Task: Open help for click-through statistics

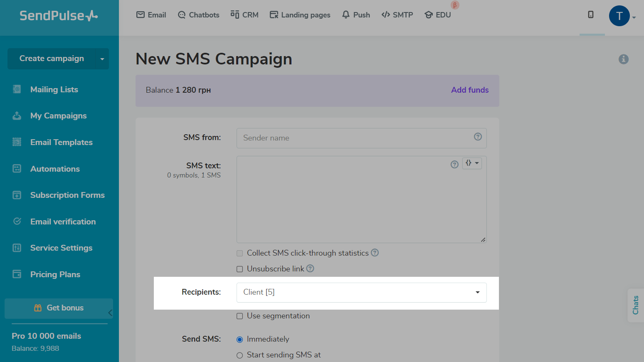Action: (375, 253)
